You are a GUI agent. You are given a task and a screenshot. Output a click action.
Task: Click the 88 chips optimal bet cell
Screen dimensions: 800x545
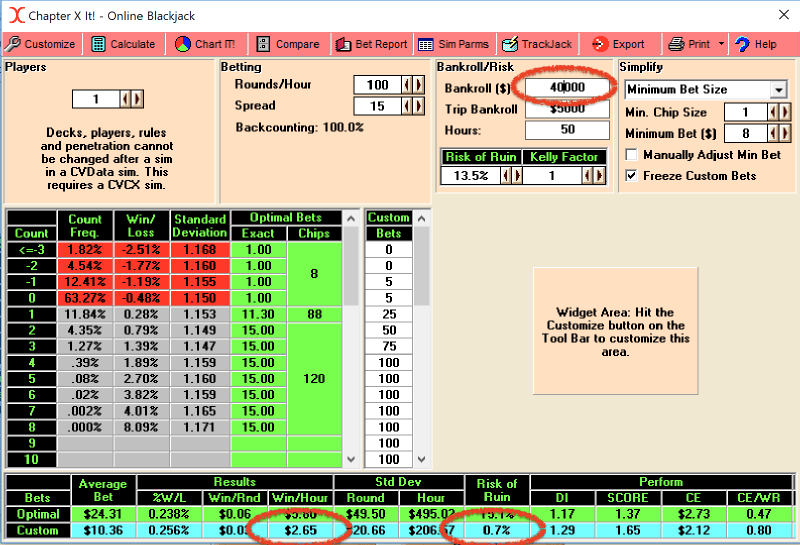pos(314,314)
